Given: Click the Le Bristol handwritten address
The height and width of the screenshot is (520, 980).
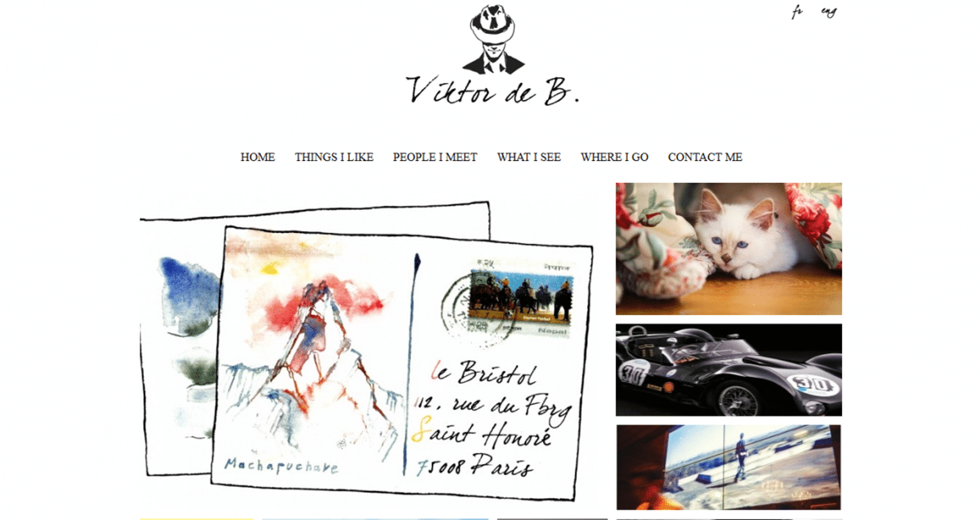Looking at the screenshot, I should tap(483, 373).
